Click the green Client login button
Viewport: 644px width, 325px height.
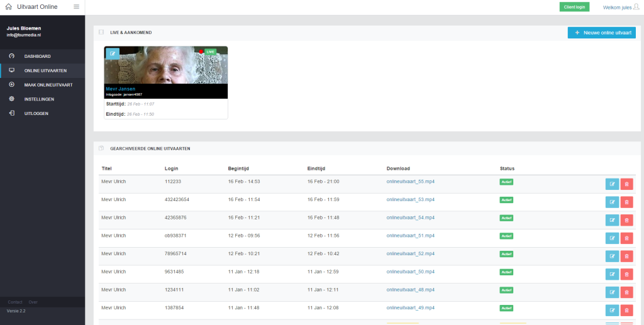(x=574, y=7)
